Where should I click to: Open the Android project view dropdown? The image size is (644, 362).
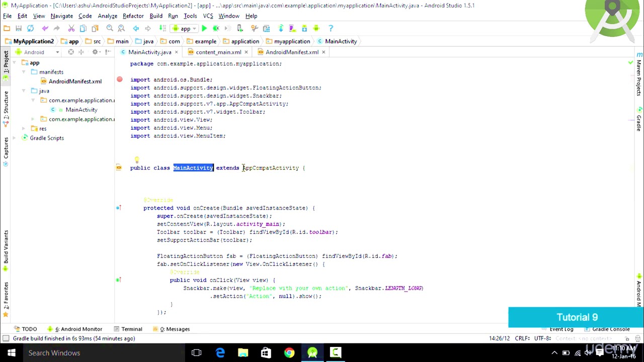pyautogui.click(x=38, y=52)
